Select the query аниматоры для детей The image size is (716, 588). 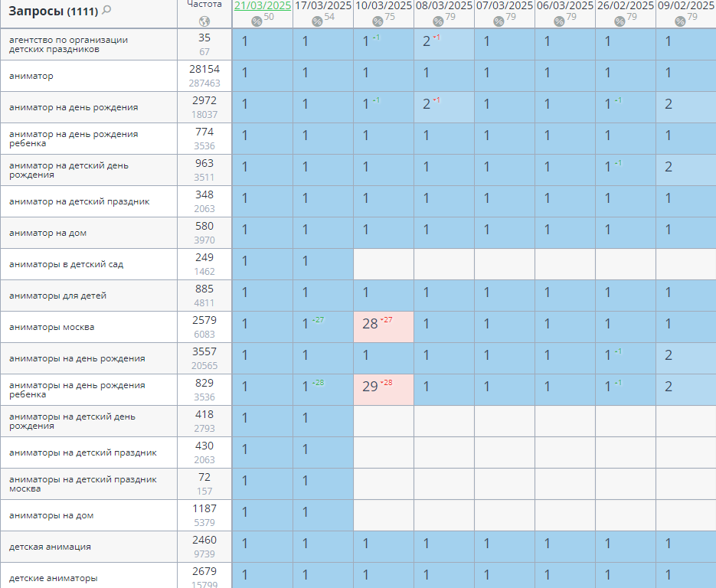pyautogui.click(x=57, y=296)
